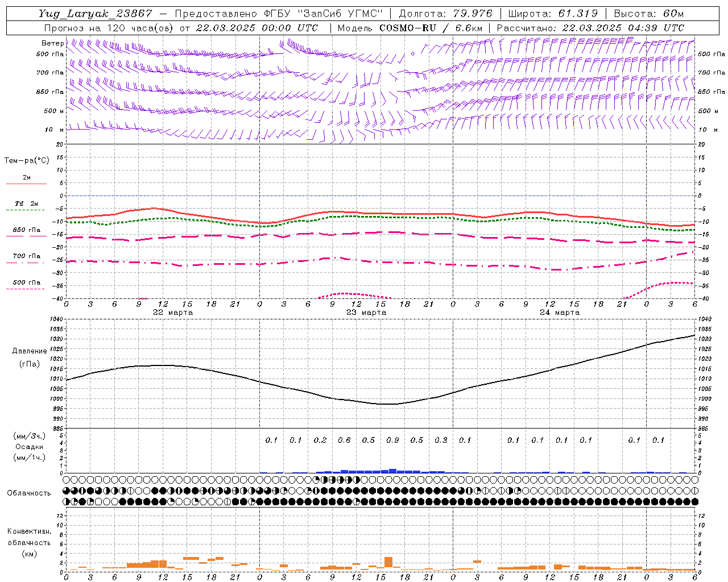Select the Прогноз на 120 часа(ов) text
Image resolution: width=728 pixels, height=582 pixels.
click(x=109, y=28)
